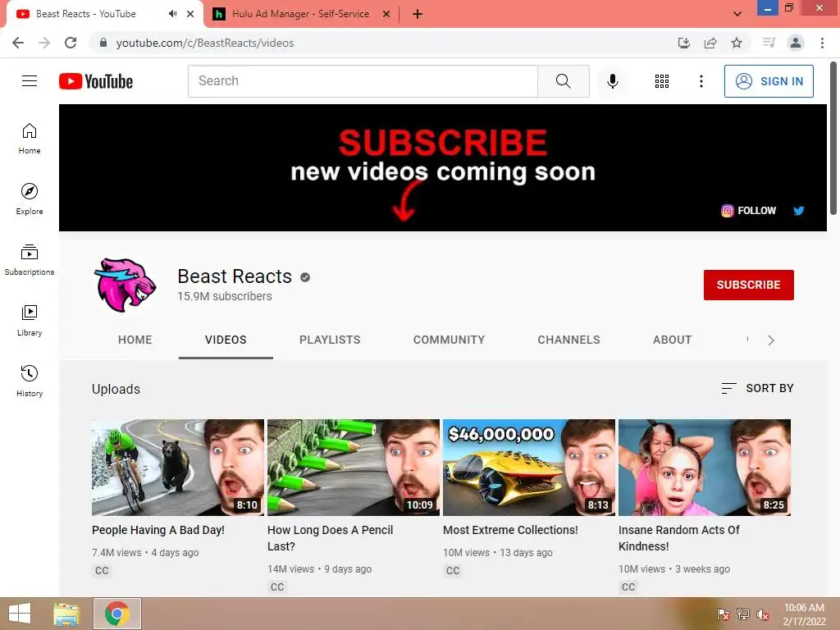Click the Windows Start button
The image size is (840, 630).
(20, 614)
